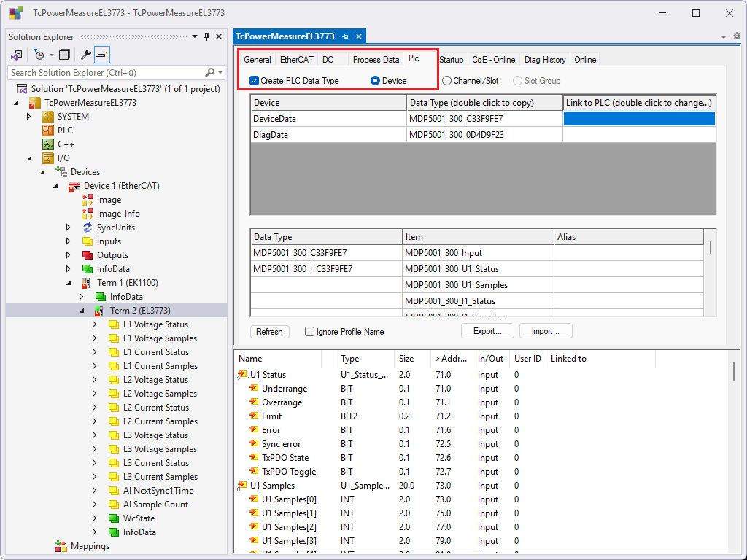Image resolution: width=747 pixels, height=560 pixels.
Task: Click the SyncUnits icon
Action: coord(88,227)
